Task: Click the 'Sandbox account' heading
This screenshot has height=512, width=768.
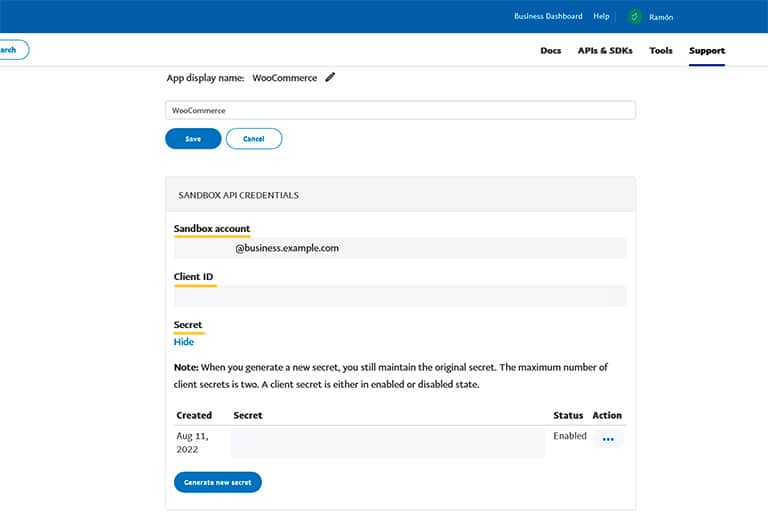Action: [x=212, y=228]
